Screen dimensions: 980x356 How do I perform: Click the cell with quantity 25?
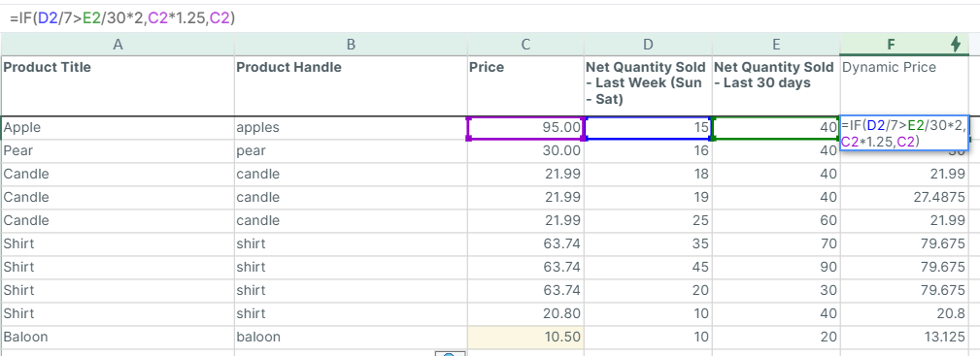tap(648, 220)
